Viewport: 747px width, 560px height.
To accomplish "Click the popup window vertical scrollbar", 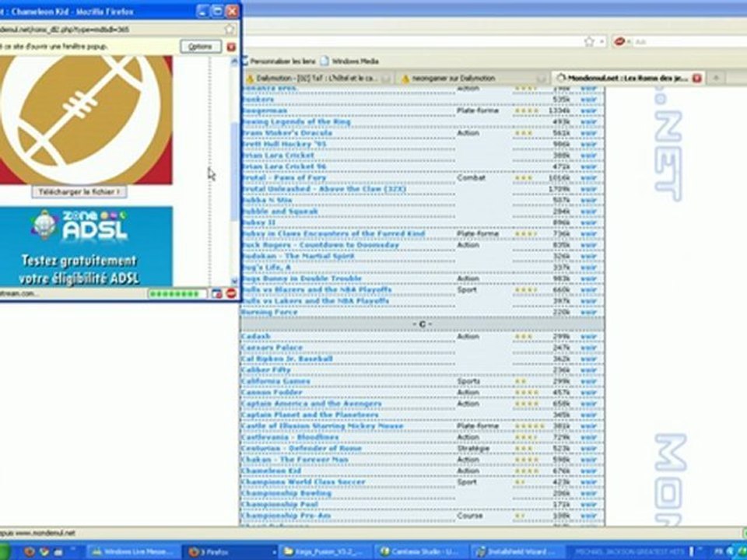I will pos(234,171).
